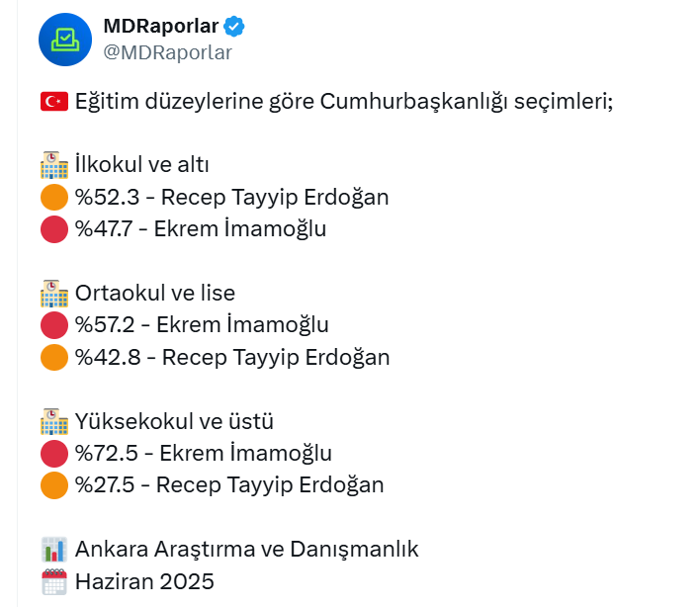Click the school emoji beside İlkokul ve altı
Viewport: 700px width, 607px height.
[54, 165]
